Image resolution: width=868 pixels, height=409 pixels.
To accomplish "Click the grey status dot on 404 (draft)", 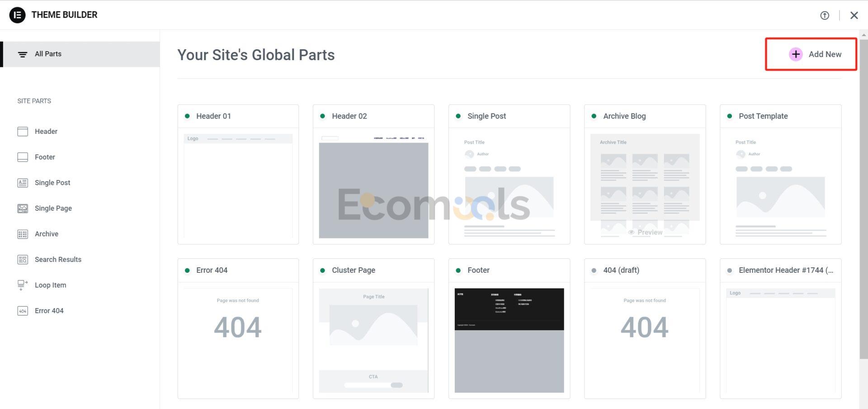I will [x=594, y=271].
